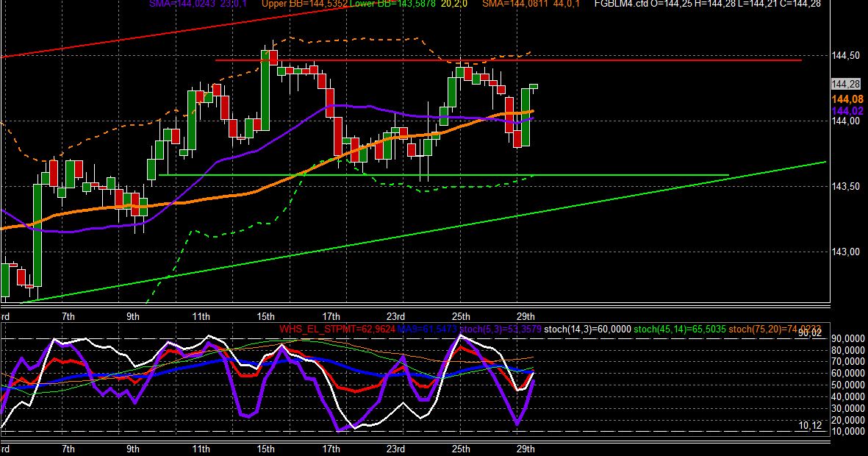Click the purple 144,02 SMA axis value
Screen dimensions: 868x456
click(x=847, y=111)
